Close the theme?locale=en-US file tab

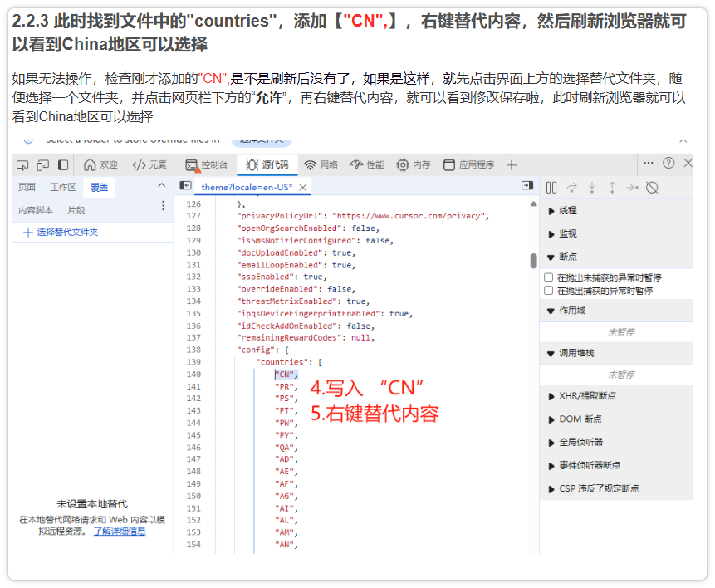tap(303, 188)
